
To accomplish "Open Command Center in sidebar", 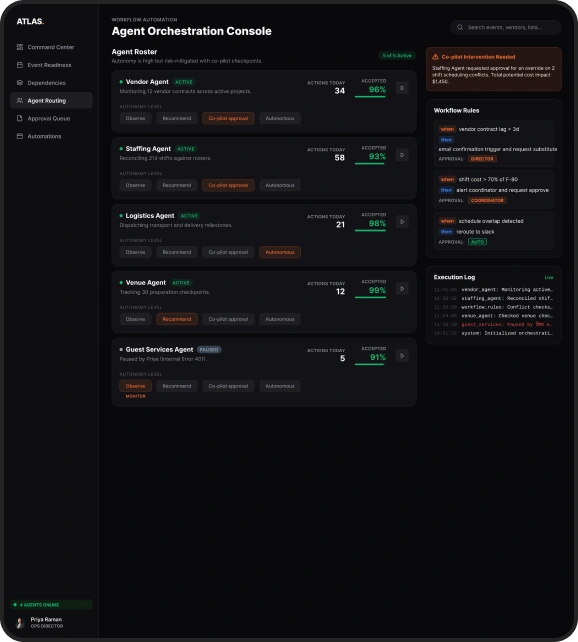I will tap(51, 47).
